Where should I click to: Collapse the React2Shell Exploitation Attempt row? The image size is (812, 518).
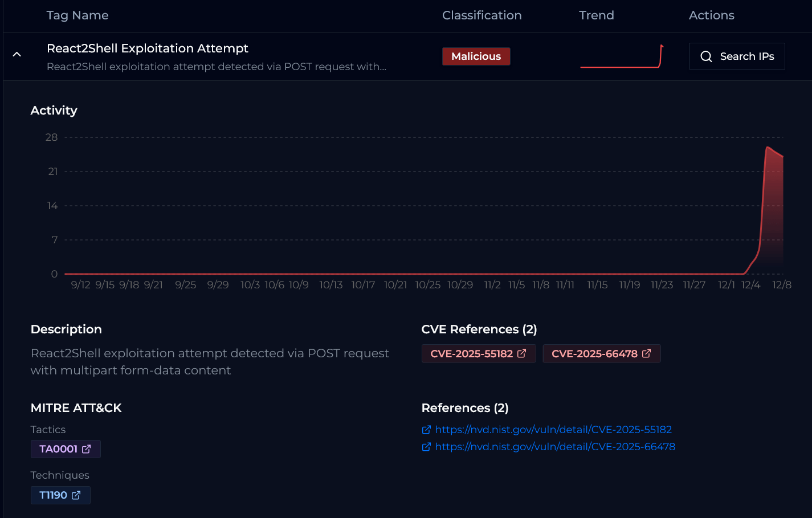coord(17,54)
